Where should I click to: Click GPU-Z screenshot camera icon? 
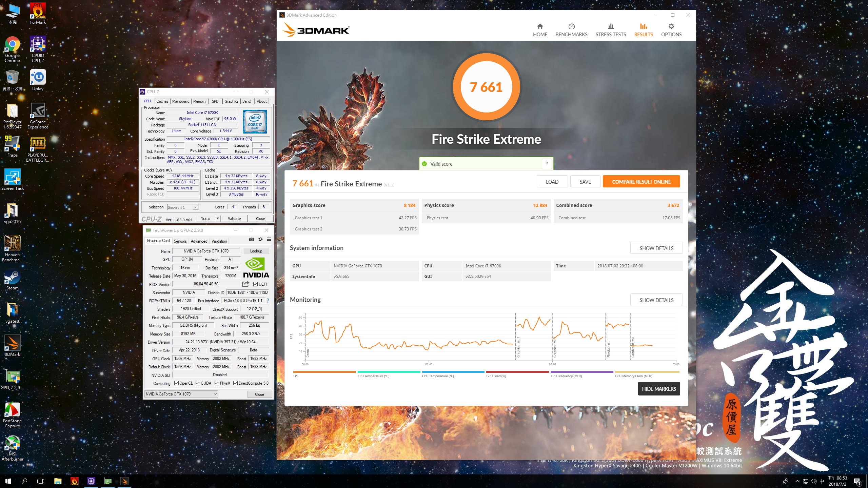coord(251,239)
